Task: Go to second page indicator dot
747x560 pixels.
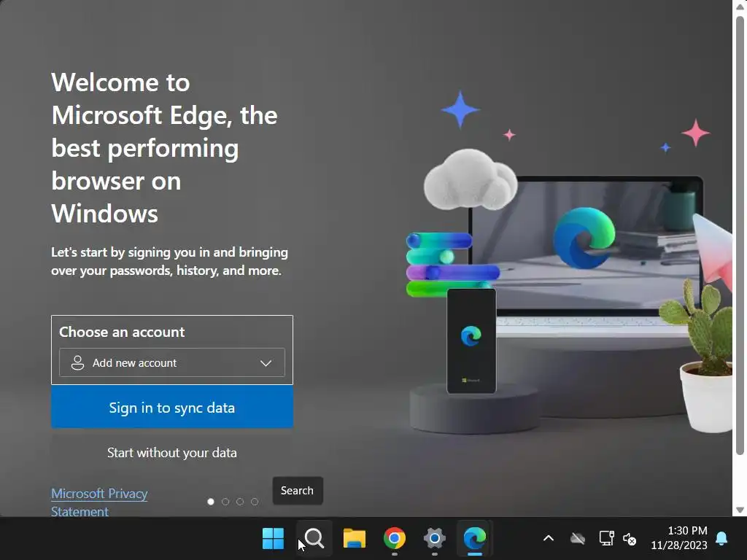Action: (225, 502)
